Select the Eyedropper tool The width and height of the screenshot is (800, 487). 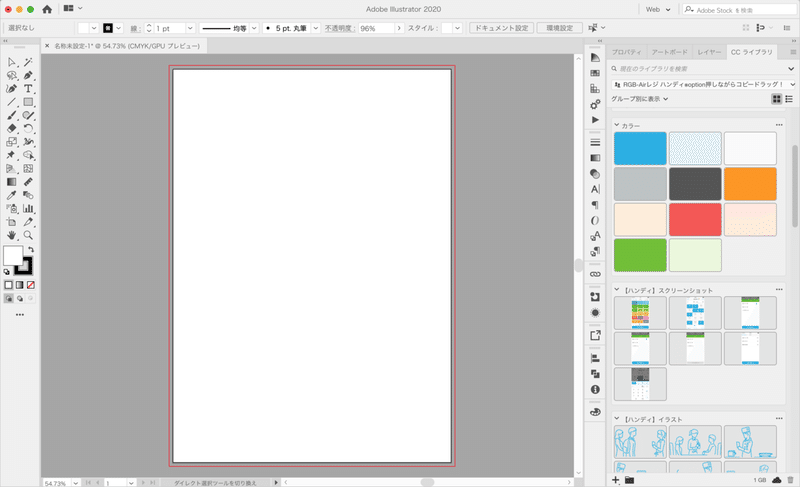click(x=11, y=195)
